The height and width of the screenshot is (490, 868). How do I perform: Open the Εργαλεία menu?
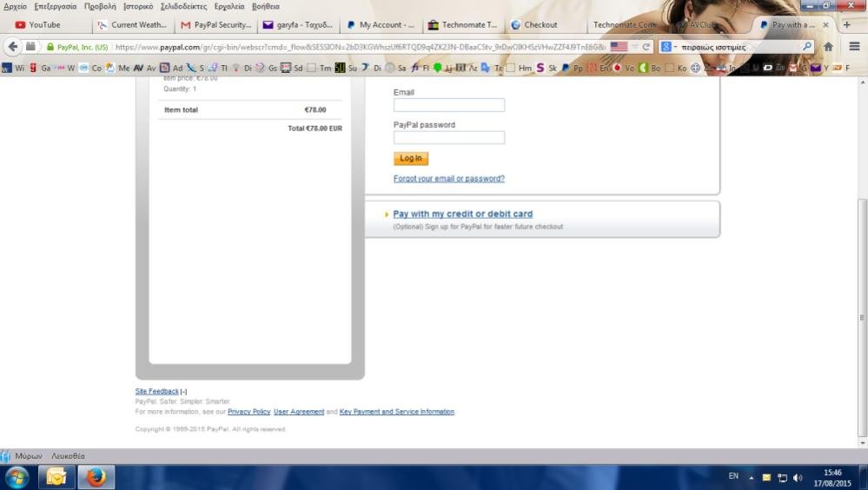[x=229, y=7]
